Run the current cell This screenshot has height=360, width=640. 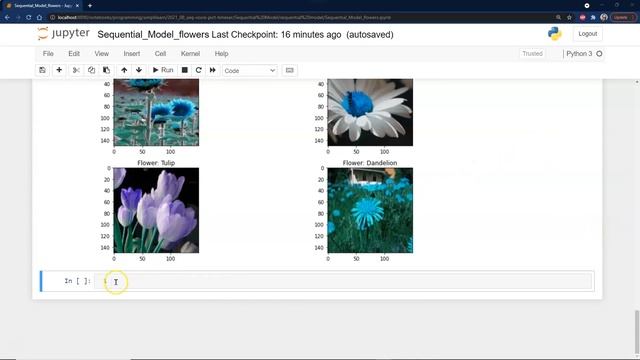(x=163, y=70)
